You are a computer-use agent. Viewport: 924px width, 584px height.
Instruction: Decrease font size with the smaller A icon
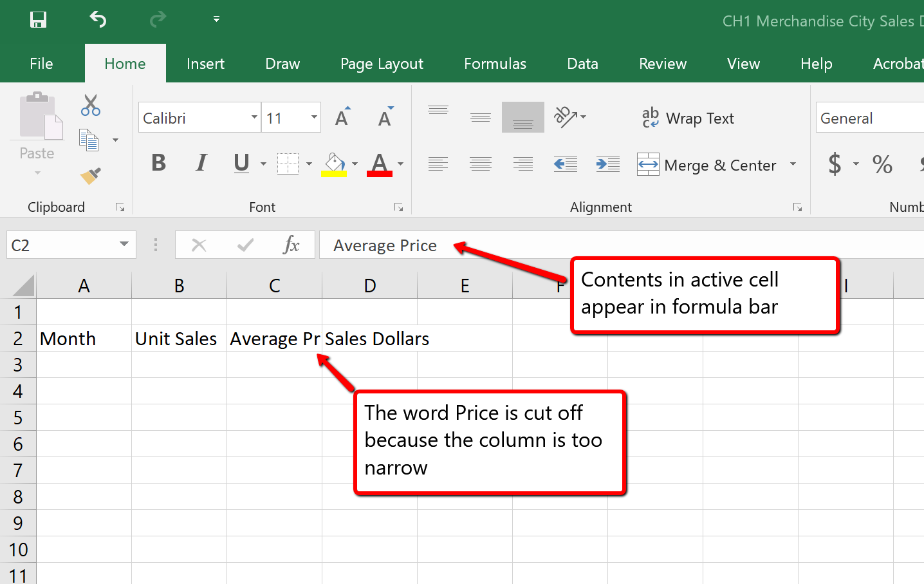click(x=385, y=117)
